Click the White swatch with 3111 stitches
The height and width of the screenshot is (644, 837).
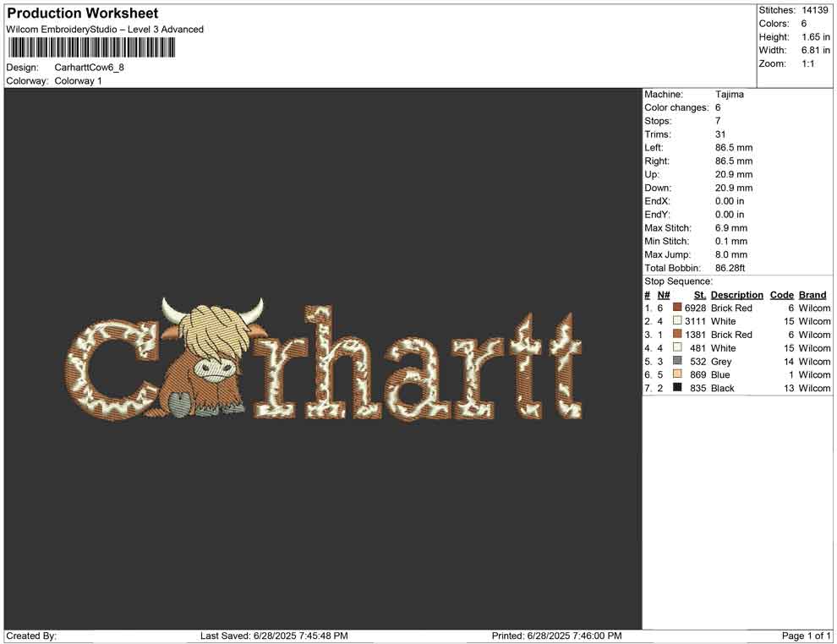677,320
